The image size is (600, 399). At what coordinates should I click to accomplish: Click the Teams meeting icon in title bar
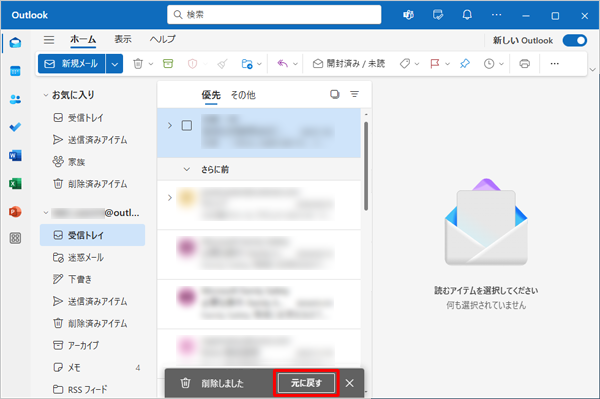tap(408, 15)
